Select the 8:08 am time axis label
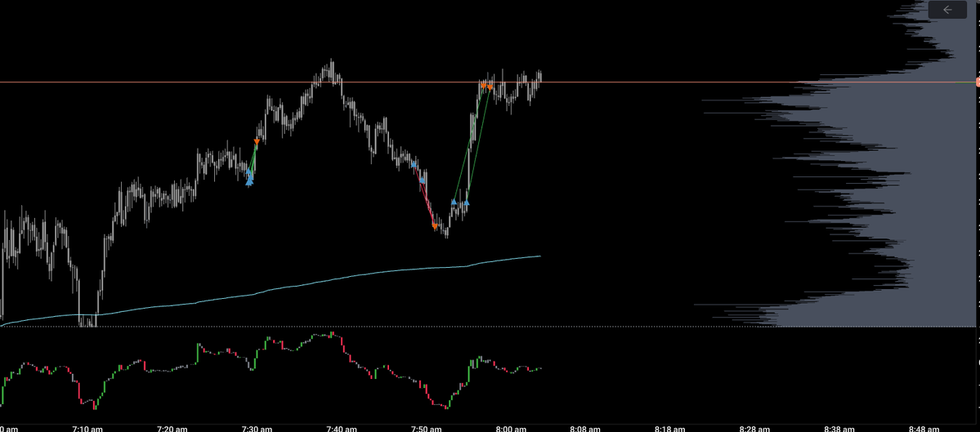 [585, 429]
